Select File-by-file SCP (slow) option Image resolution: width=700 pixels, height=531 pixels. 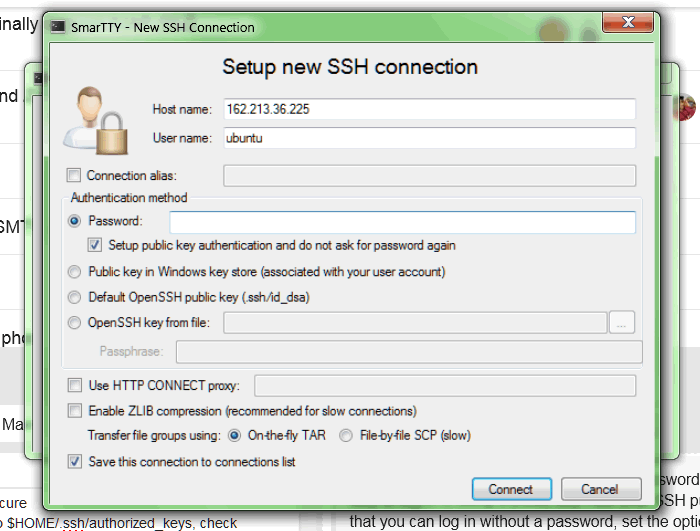346,435
